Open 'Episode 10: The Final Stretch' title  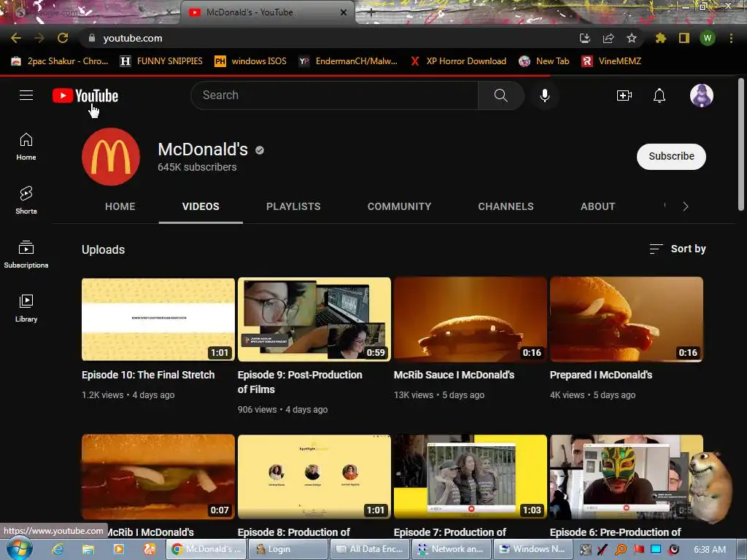point(148,375)
